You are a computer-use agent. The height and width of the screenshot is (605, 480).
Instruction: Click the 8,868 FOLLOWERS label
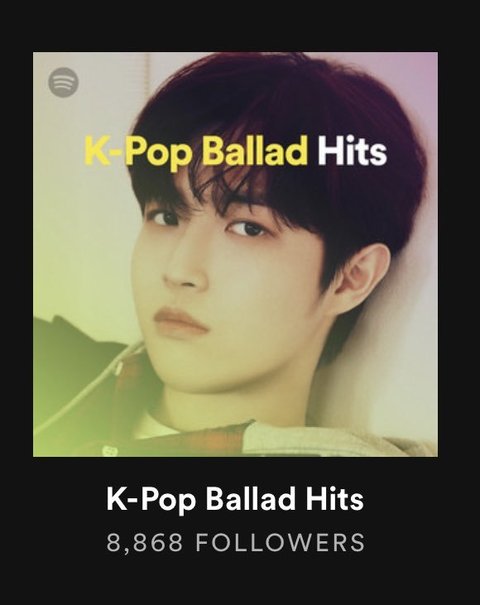pos(235,542)
